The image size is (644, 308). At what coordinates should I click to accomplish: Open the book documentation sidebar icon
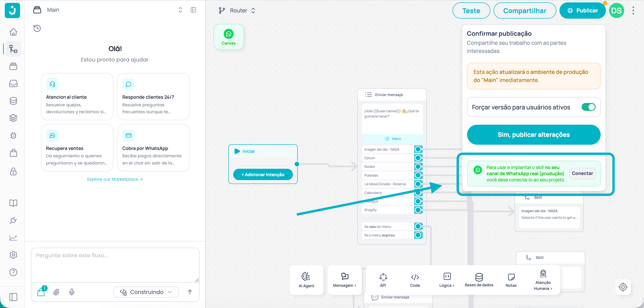(13, 203)
